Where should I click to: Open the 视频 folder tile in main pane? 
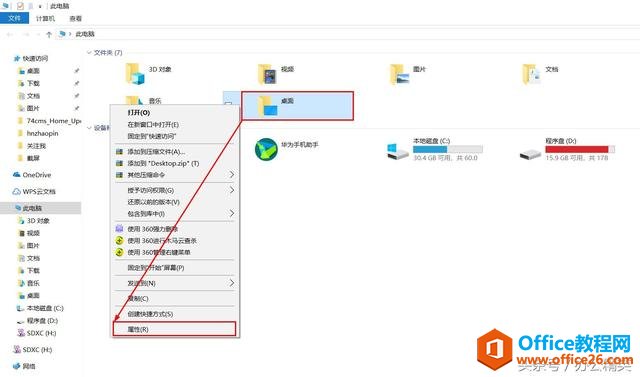pos(276,74)
